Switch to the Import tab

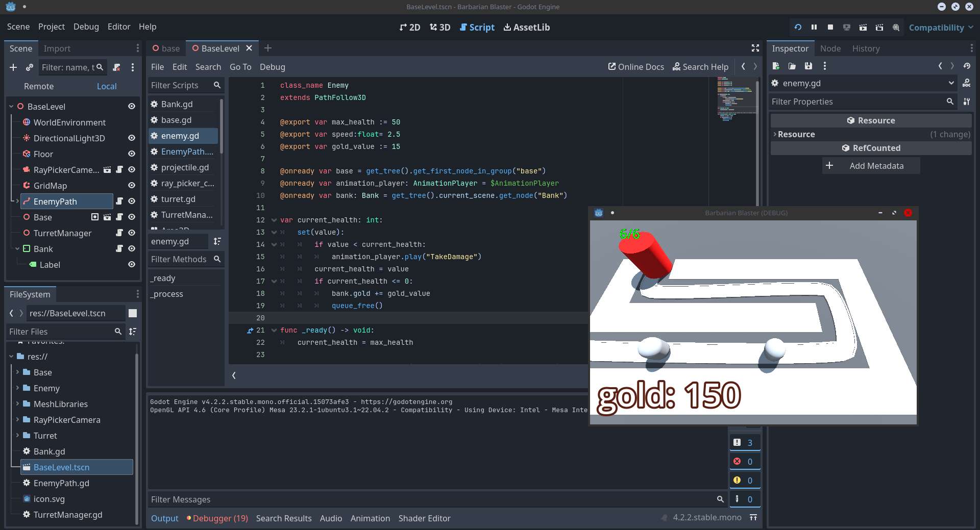(x=57, y=48)
